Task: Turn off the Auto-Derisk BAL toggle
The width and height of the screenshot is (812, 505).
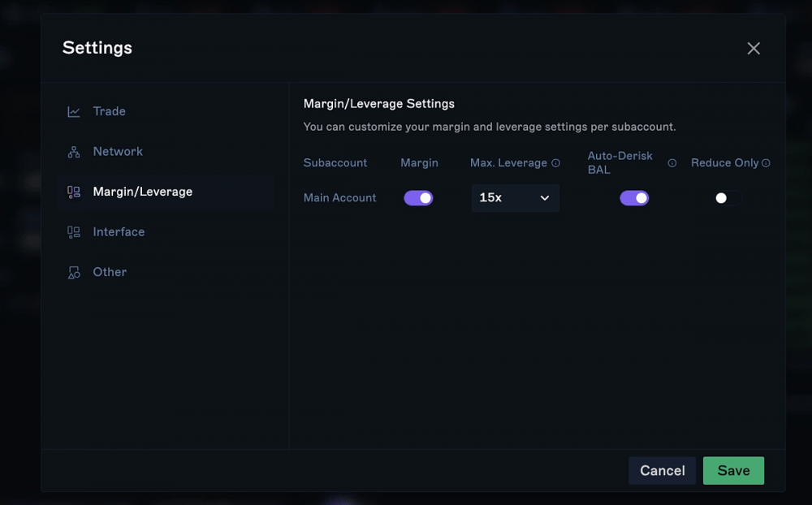Action: pos(634,198)
